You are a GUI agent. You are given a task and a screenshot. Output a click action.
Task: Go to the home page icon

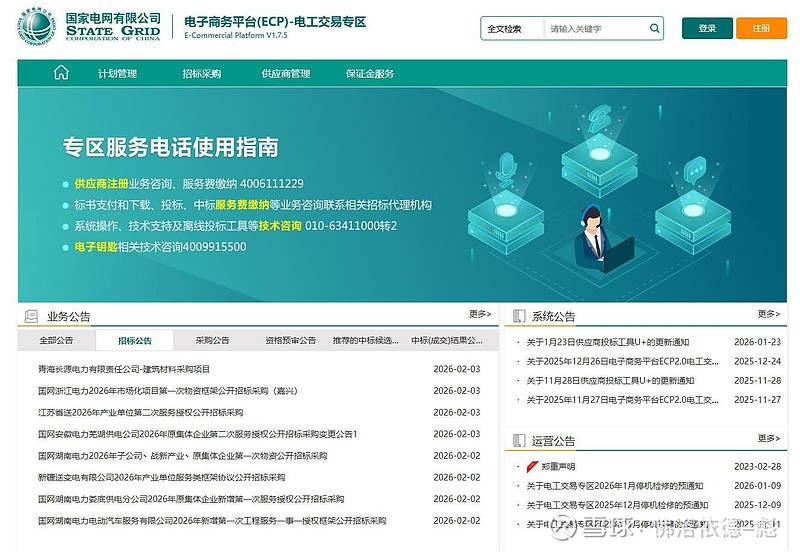(61, 73)
